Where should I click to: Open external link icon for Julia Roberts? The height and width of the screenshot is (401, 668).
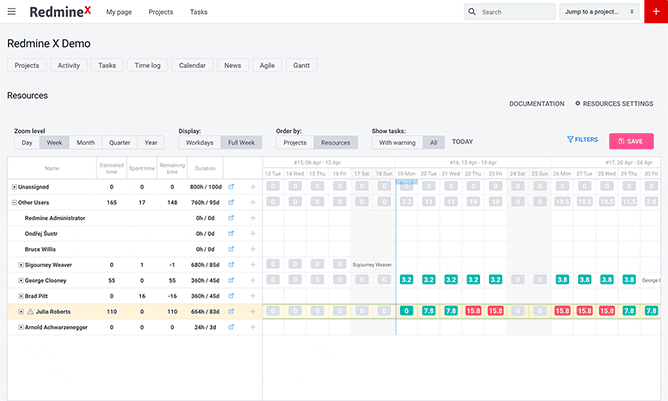pyautogui.click(x=231, y=312)
